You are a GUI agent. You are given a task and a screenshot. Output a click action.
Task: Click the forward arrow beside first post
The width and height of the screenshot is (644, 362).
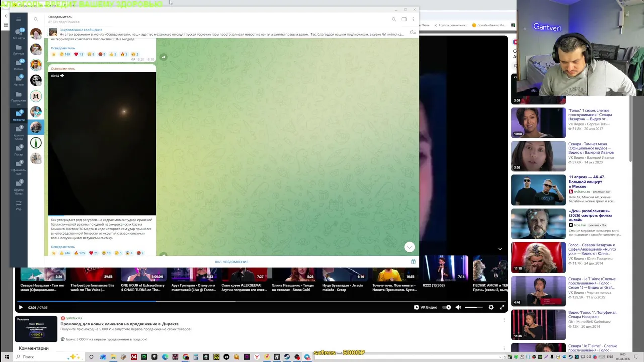[x=163, y=57]
